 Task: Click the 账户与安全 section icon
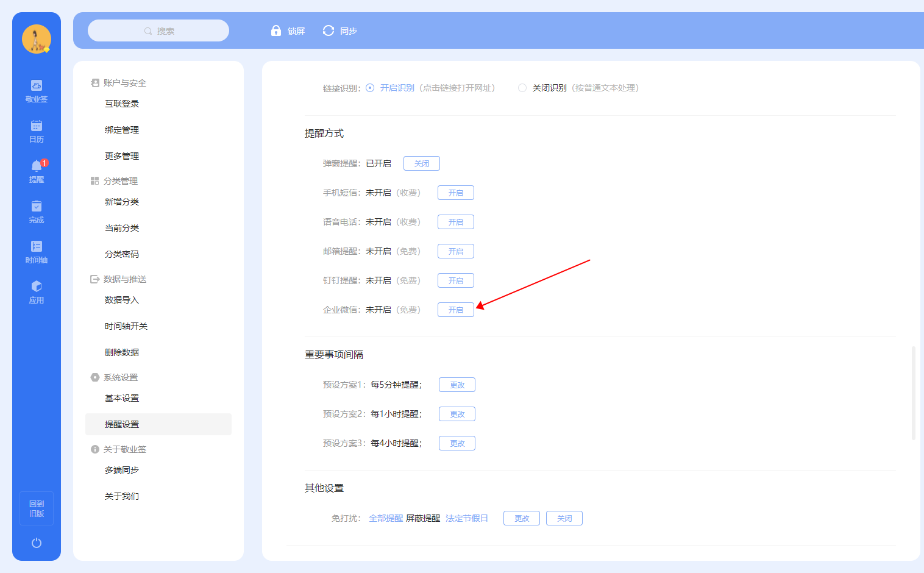point(95,83)
